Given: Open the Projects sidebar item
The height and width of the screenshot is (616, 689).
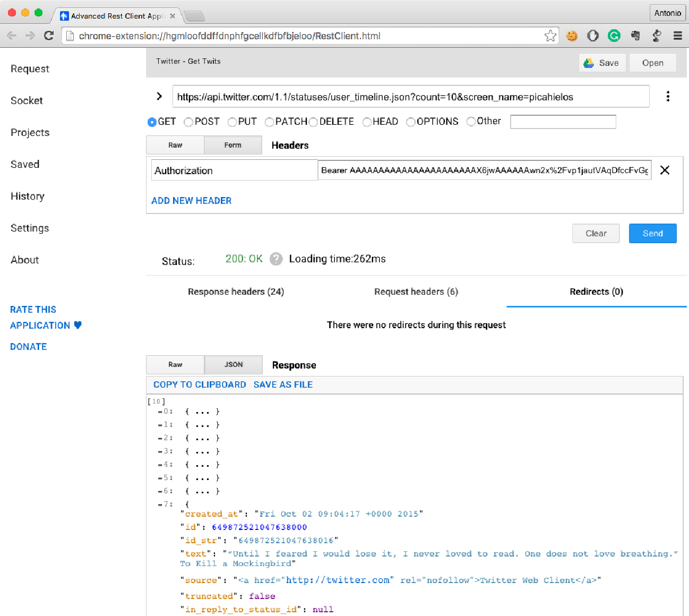Looking at the screenshot, I should [x=30, y=132].
